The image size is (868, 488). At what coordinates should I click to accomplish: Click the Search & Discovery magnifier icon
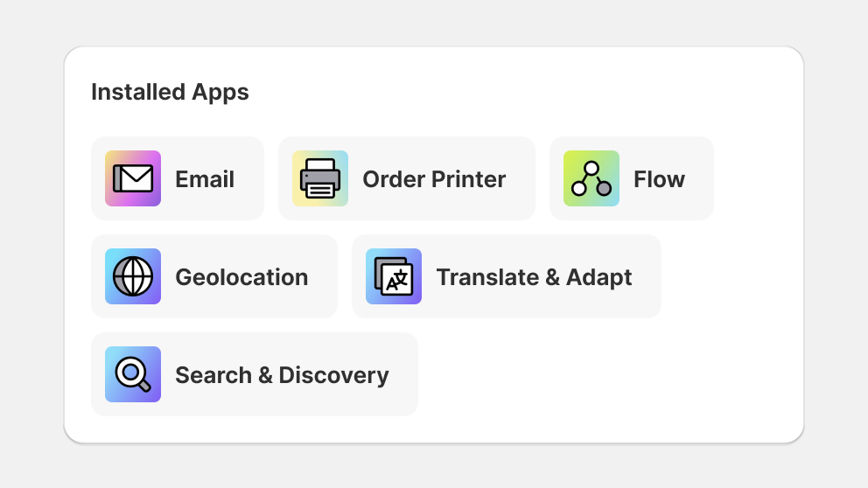133,374
